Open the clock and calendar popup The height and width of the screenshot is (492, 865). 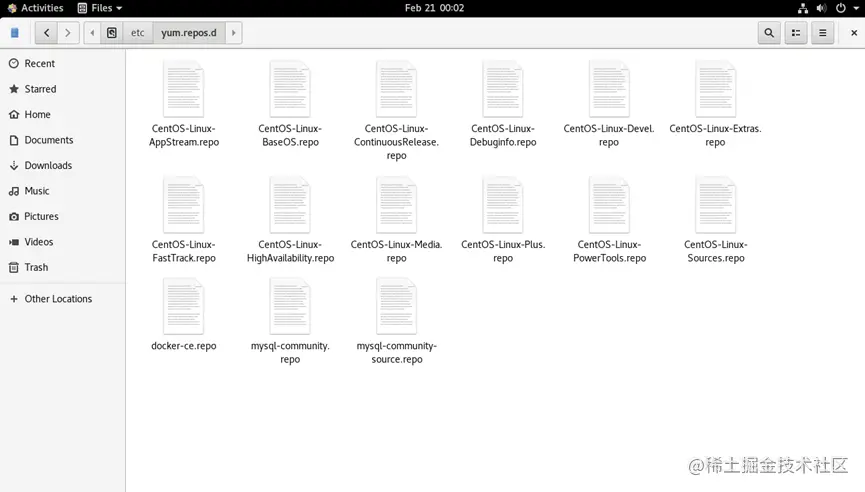[434, 8]
